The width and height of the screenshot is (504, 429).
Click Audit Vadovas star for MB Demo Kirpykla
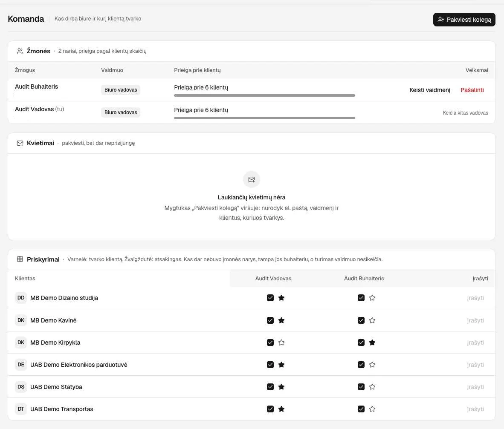pos(281,342)
